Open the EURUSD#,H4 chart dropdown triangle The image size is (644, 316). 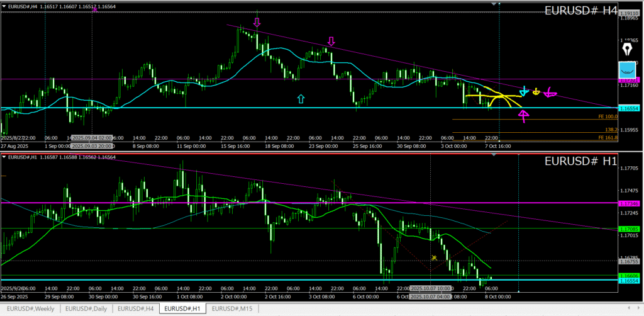(x=5, y=6)
